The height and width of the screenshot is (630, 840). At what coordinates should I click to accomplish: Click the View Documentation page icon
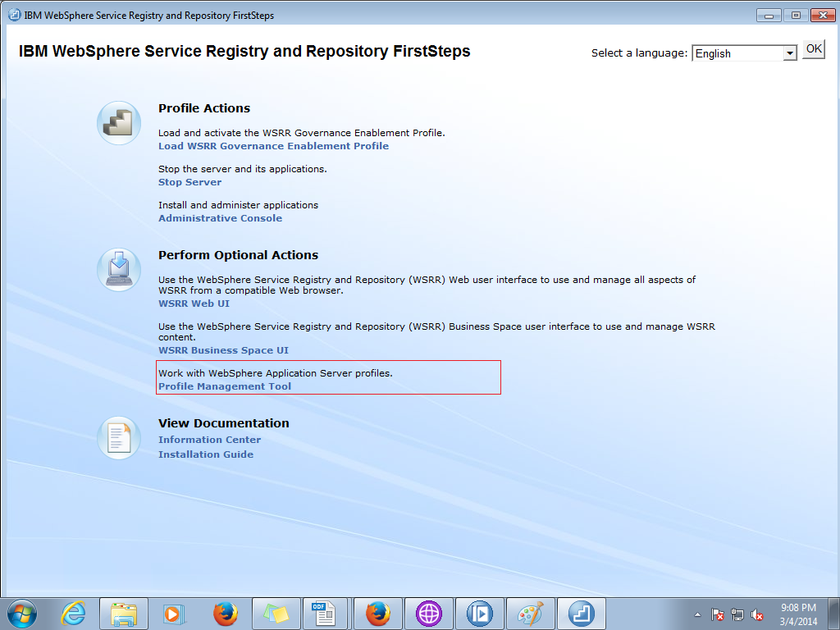(119, 438)
